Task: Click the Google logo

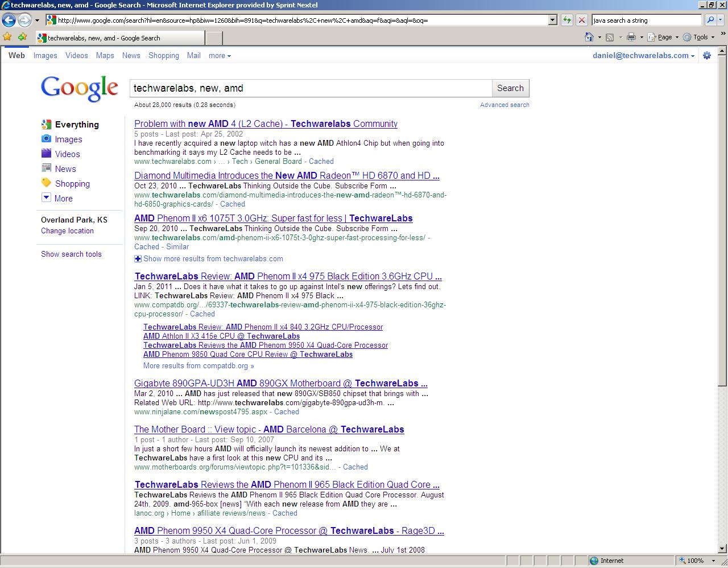Action: click(x=79, y=88)
